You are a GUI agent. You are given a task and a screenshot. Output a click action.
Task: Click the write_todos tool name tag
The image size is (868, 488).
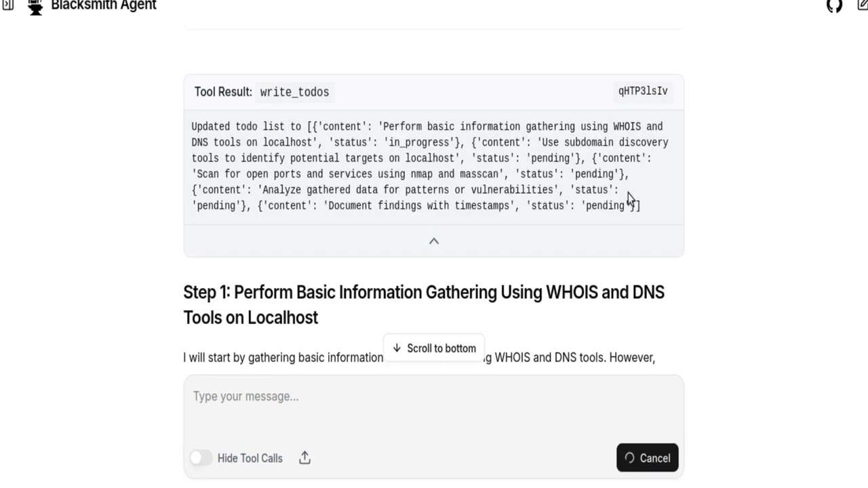point(294,92)
